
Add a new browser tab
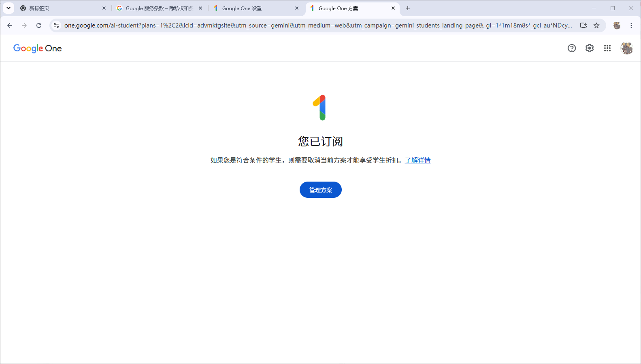pyautogui.click(x=408, y=8)
